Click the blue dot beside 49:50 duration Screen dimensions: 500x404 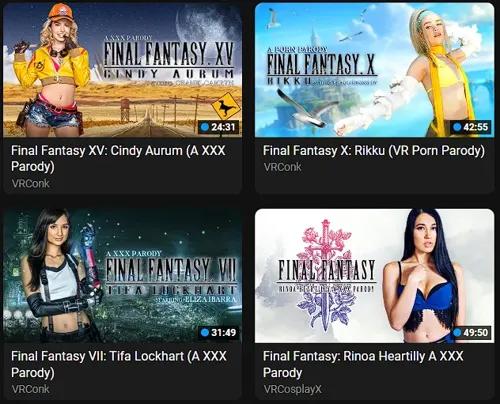[457, 332]
